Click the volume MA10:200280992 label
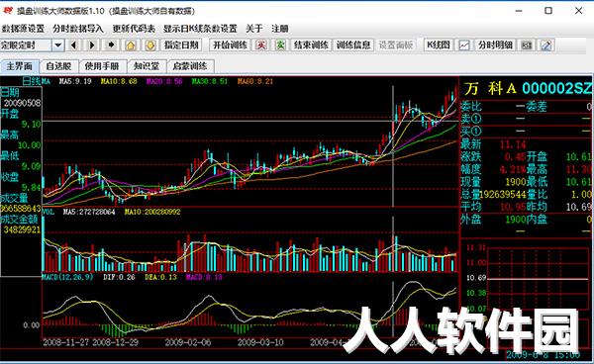 pyautogui.click(x=152, y=212)
